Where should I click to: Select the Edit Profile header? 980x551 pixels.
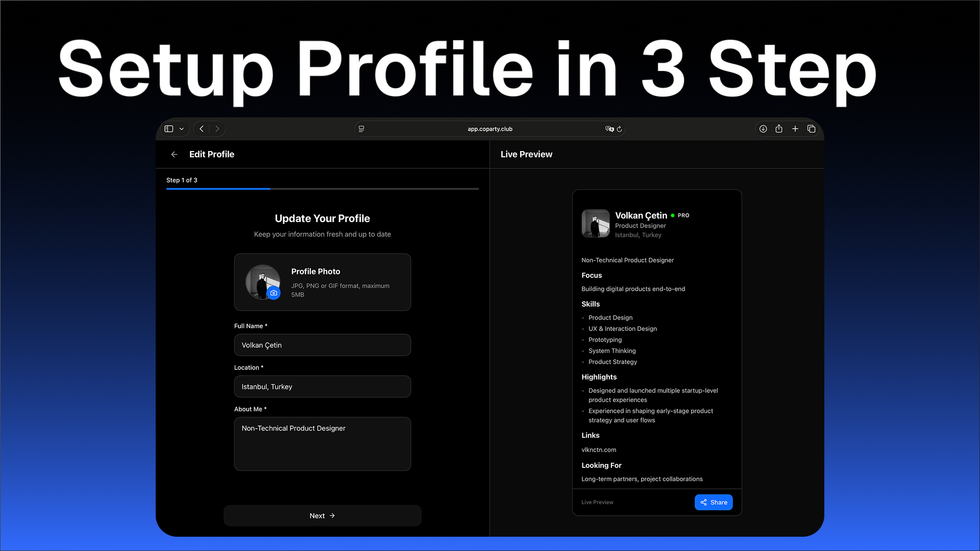click(x=212, y=154)
